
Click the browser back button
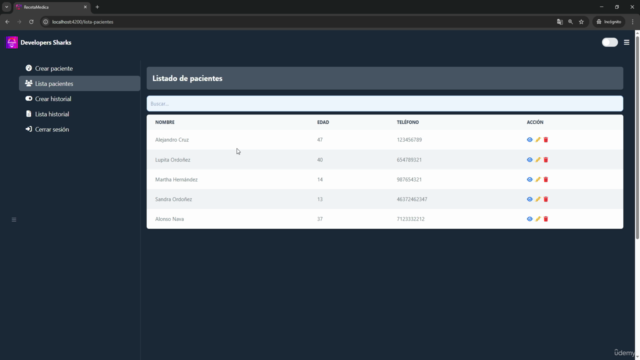click(7, 22)
